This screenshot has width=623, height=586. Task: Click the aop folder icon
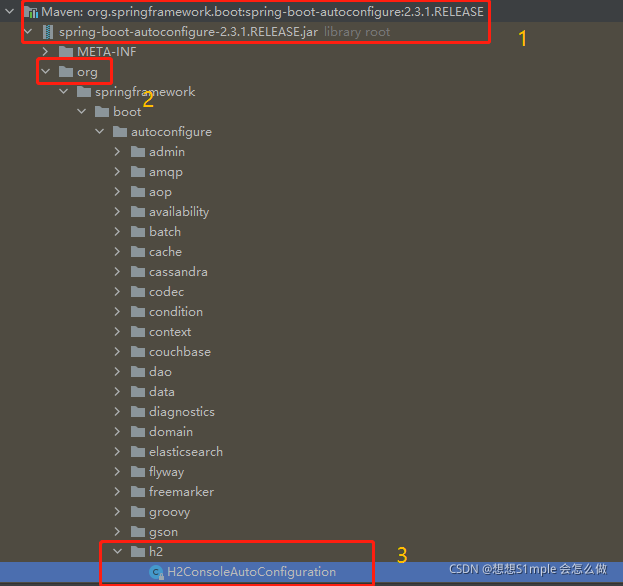pos(138,191)
